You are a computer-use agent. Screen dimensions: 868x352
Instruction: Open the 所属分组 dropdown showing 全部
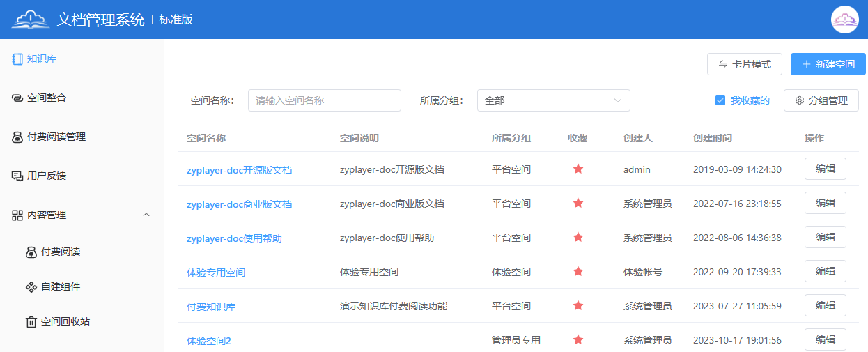pyautogui.click(x=553, y=100)
